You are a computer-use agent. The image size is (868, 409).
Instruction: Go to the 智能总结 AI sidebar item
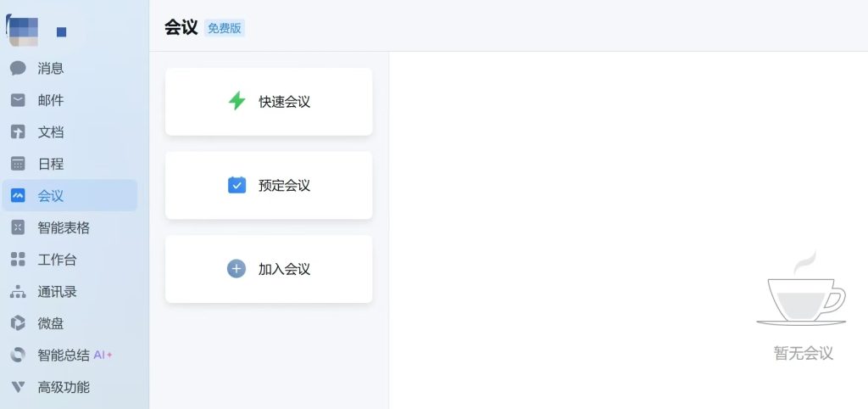(x=70, y=356)
